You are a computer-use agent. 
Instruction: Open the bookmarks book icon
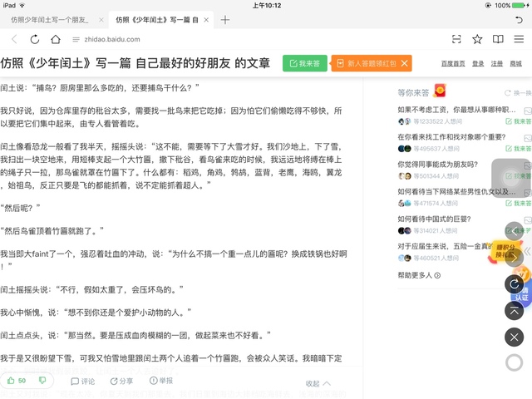[x=498, y=39]
